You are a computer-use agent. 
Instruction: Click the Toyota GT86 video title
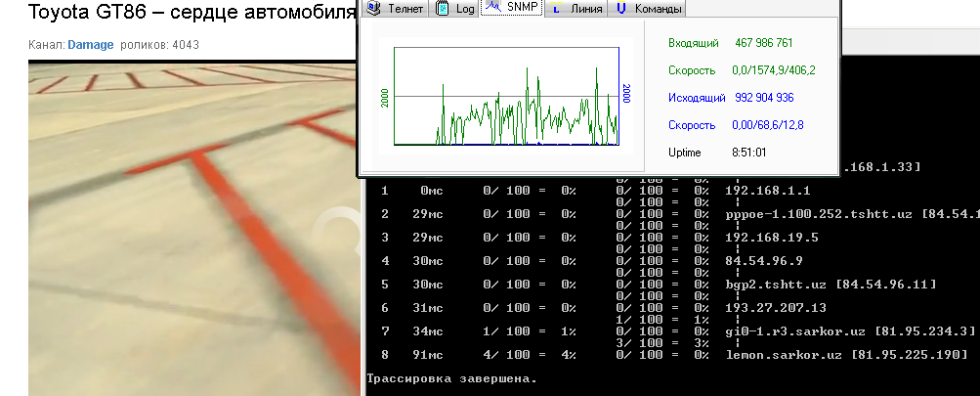tap(192, 12)
